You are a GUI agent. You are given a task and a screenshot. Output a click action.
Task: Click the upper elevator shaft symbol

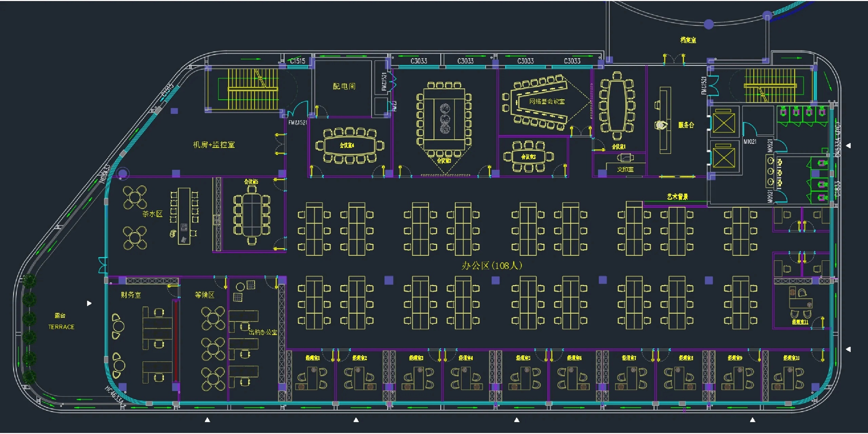(x=724, y=123)
